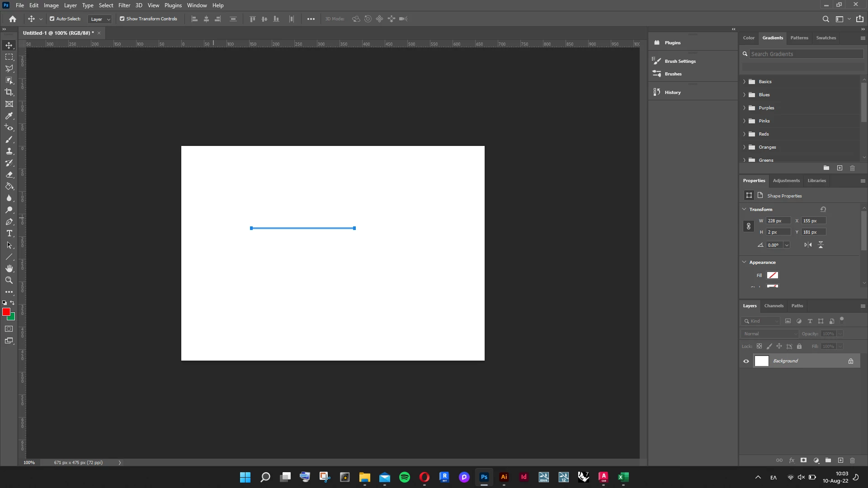Image resolution: width=868 pixels, height=488 pixels.
Task: Select the Eraser tool
Action: (9, 175)
